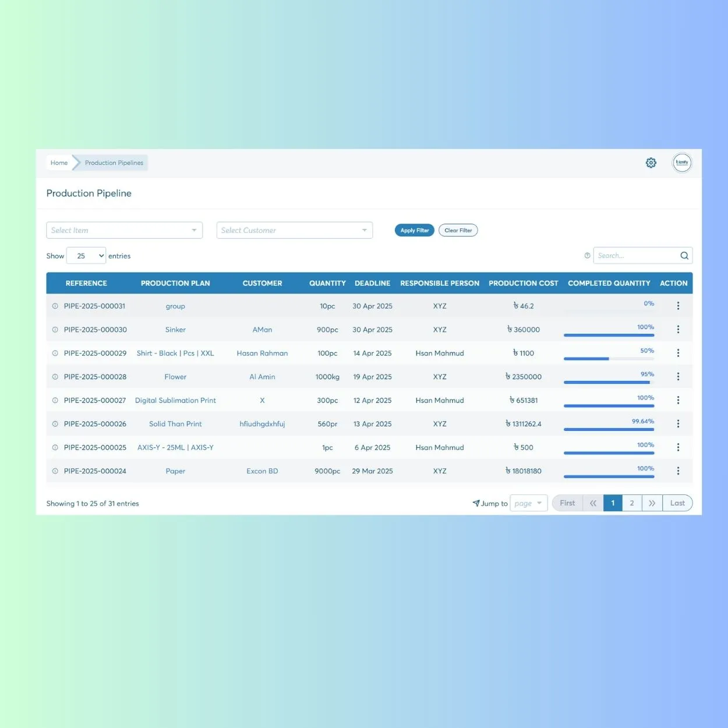The height and width of the screenshot is (728, 728).
Task: Navigate to Home via the breadcrumb
Action: 59,162
